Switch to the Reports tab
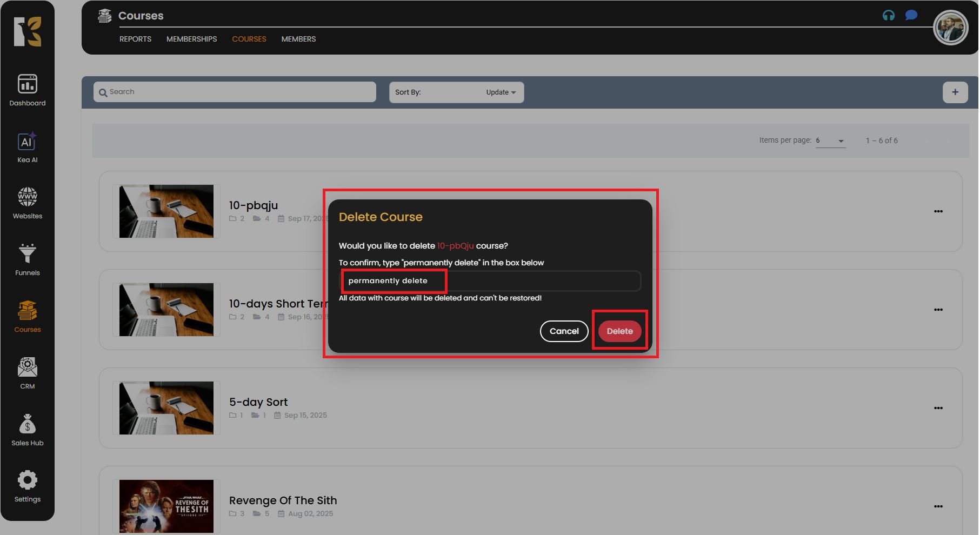Image resolution: width=980 pixels, height=535 pixels. pyautogui.click(x=135, y=39)
